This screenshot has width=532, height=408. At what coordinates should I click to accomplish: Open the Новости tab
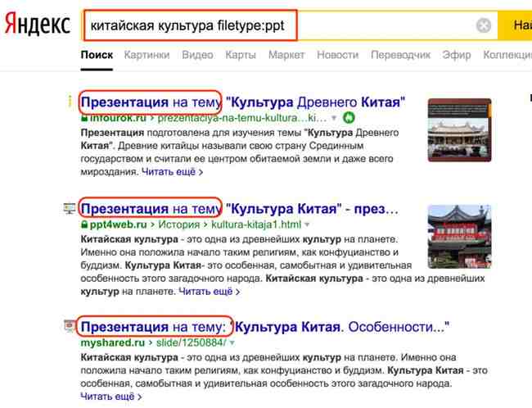pyautogui.click(x=337, y=55)
